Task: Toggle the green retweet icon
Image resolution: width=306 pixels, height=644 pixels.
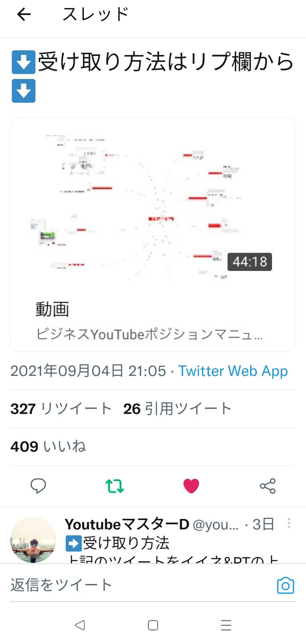Action: click(115, 486)
